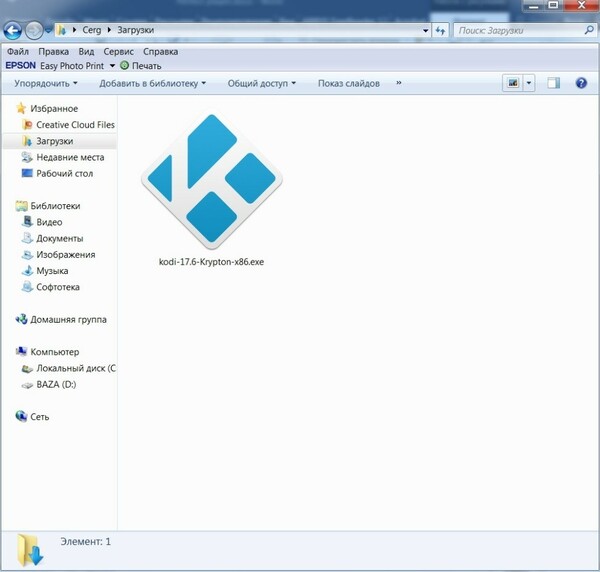
Task: Click the kodi-17.6-Krypton-x86.exe file name
Action: [211, 262]
